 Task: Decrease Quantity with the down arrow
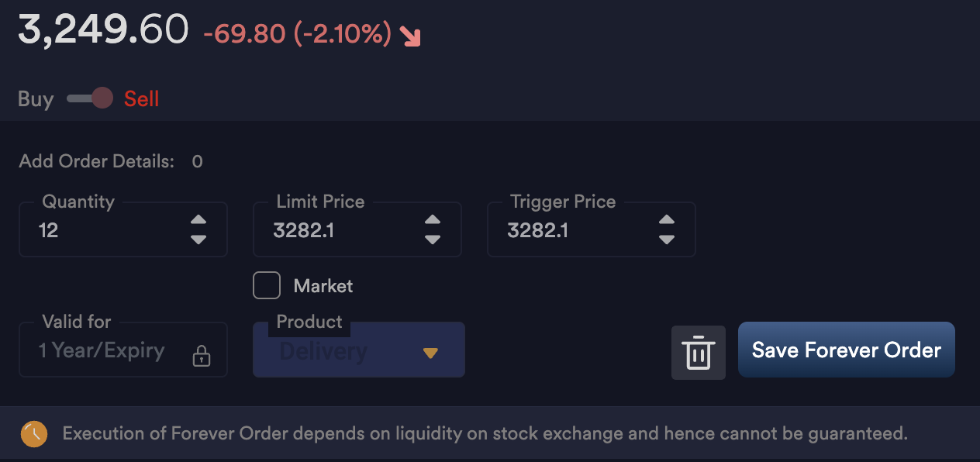click(198, 240)
